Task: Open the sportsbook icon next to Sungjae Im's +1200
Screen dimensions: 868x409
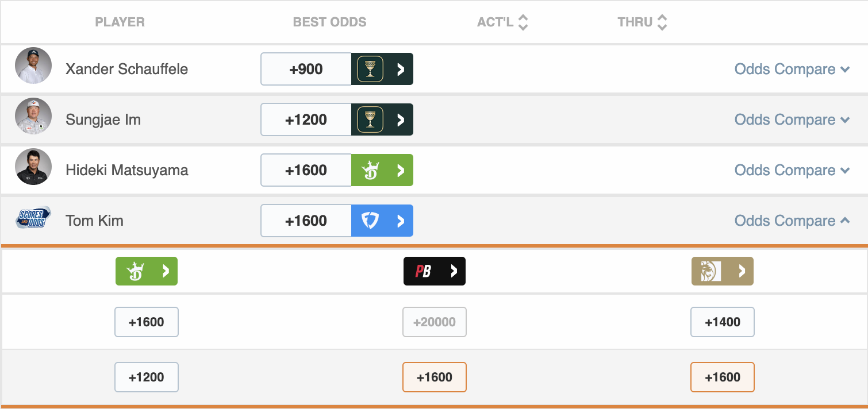Action: point(382,119)
